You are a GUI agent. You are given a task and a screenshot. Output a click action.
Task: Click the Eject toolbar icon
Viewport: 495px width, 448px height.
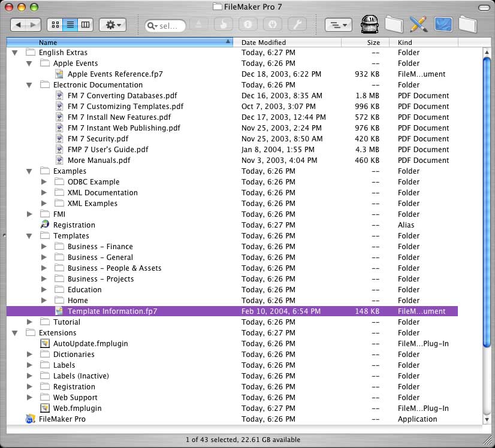tap(199, 25)
